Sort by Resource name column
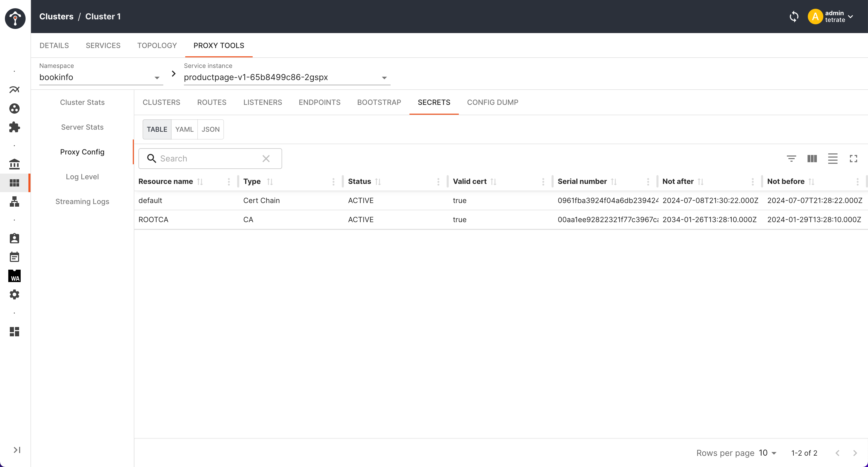This screenshot has width=868, height=467. pyautogui.click(x=200, y=182)
